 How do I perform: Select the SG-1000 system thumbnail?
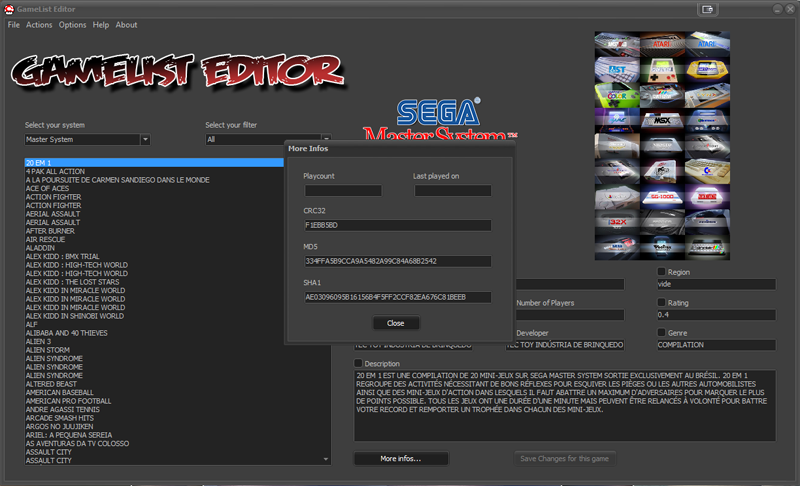click(x=662, y=197)
